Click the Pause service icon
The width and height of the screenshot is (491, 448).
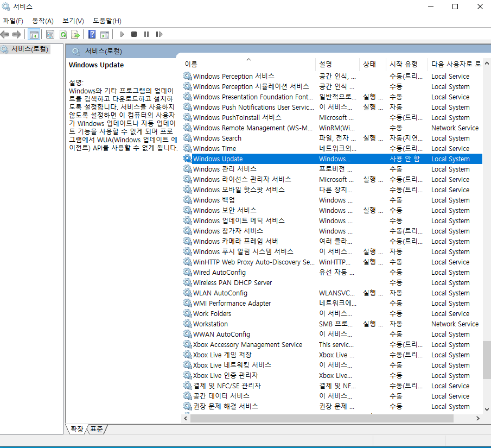point(146,34)
